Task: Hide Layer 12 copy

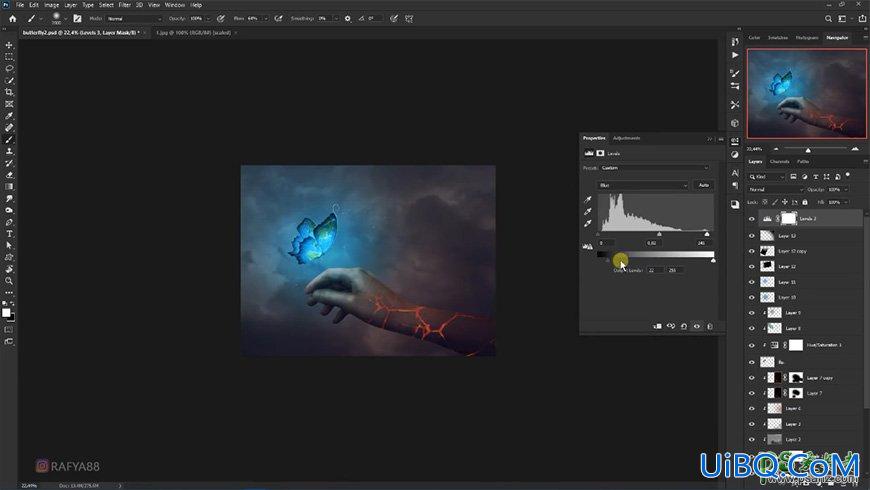Action: tap(752, 251)
